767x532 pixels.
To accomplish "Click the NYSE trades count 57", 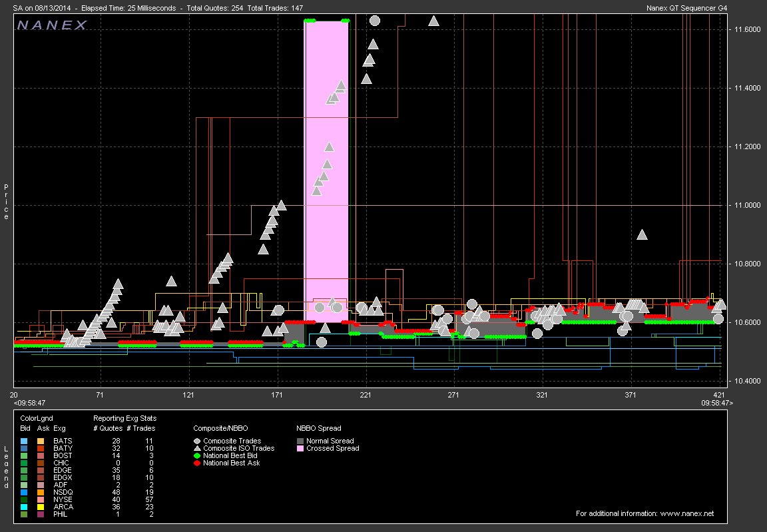I will click(149, 500).
